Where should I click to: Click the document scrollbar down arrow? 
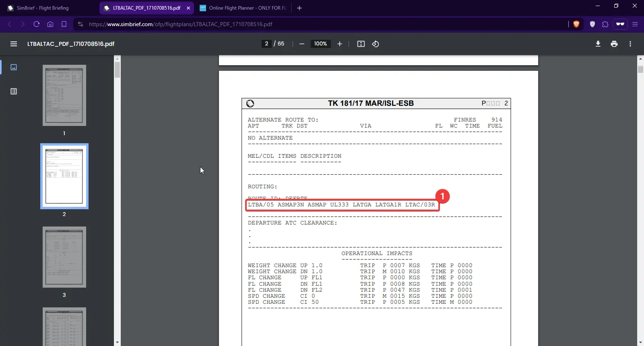pyautogui.click(x=640, y=342)
